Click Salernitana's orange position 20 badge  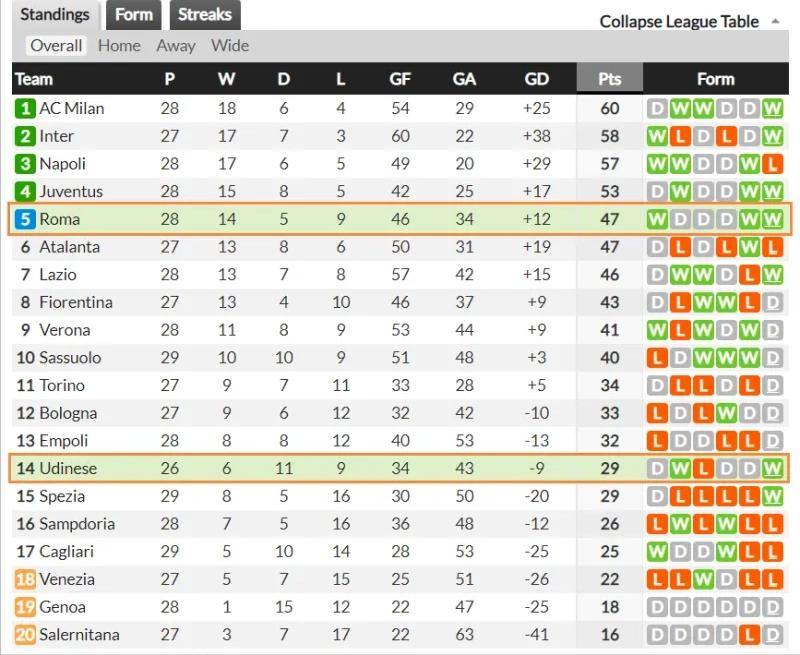pos(25,634)
